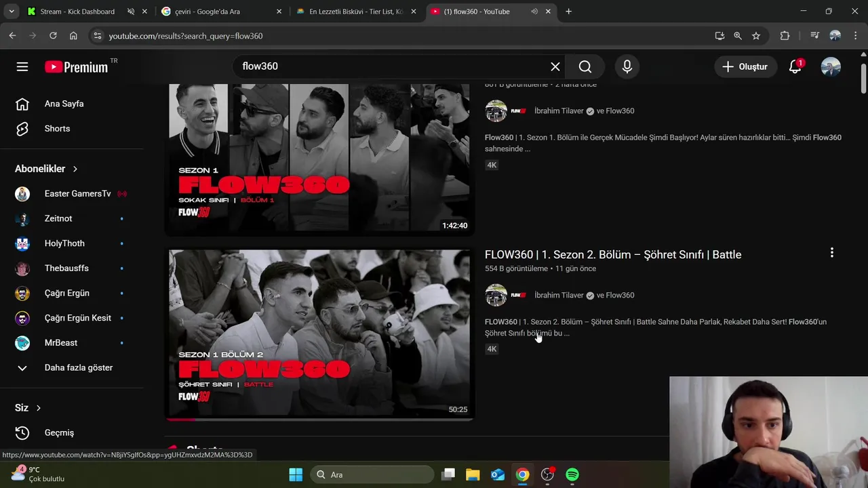
Task: Close the çeviri Google tab
Action: (279, 12)
